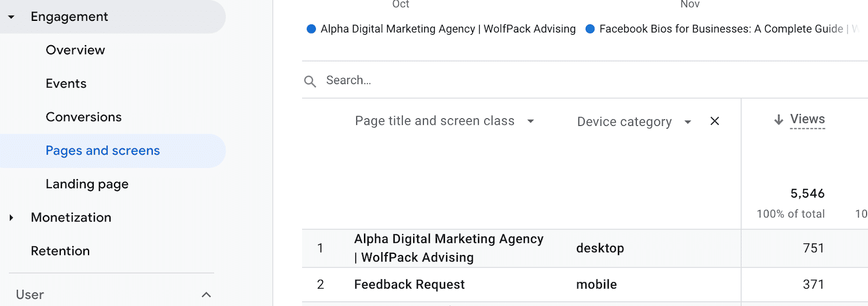Select Alpha Digital Marketing Agency table row
868x306 pixels.
[x=584, y=248]
